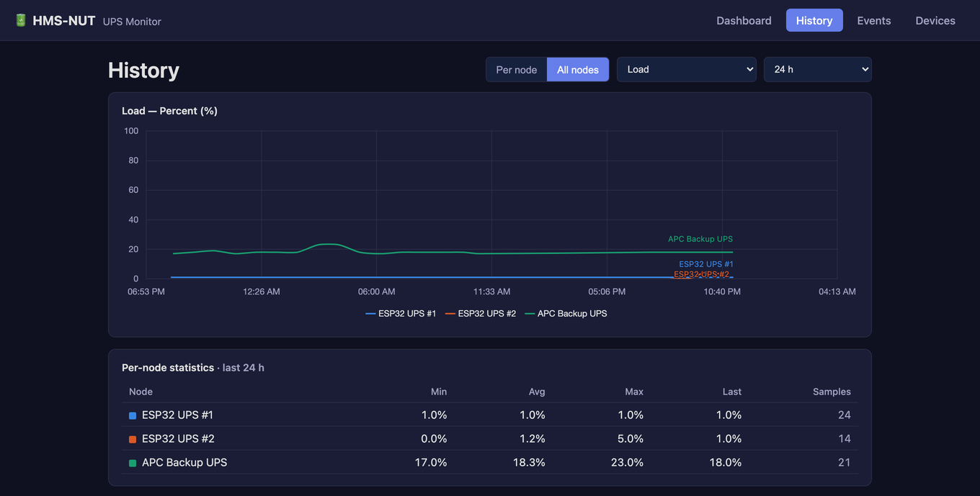
Task: Click the HMS-NUT title text
Action: 64,20
